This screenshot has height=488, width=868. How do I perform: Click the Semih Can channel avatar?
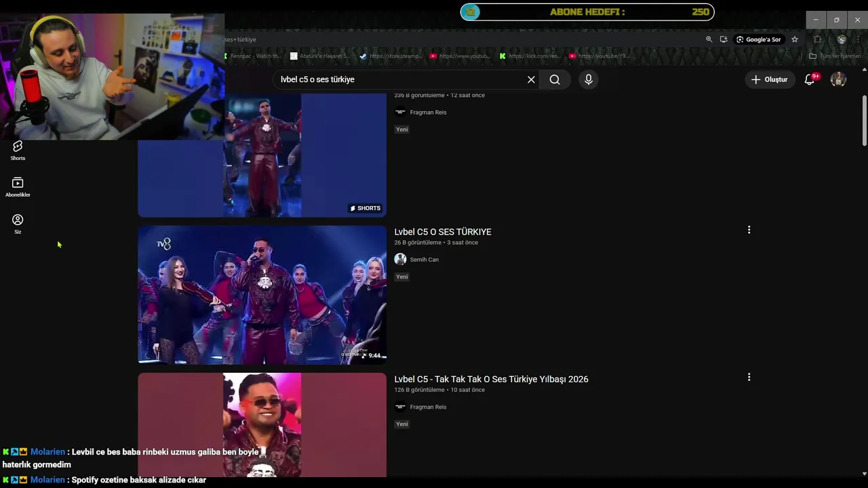coord(400,259)
